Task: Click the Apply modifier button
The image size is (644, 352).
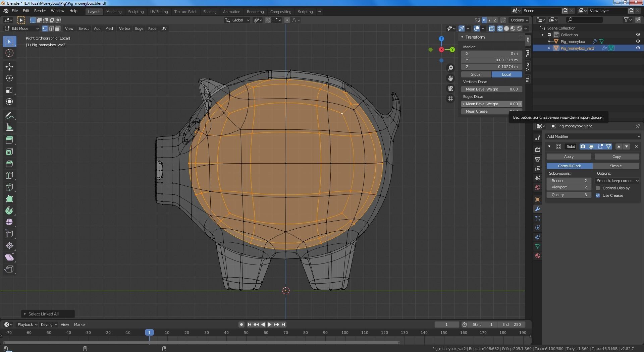Action: coord(569,157)
